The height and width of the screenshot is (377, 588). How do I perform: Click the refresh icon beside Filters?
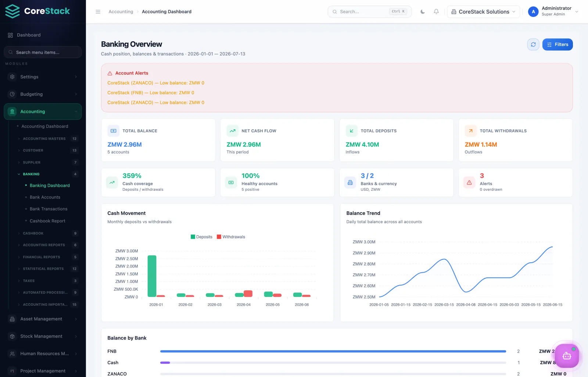[x=533, y=44]
